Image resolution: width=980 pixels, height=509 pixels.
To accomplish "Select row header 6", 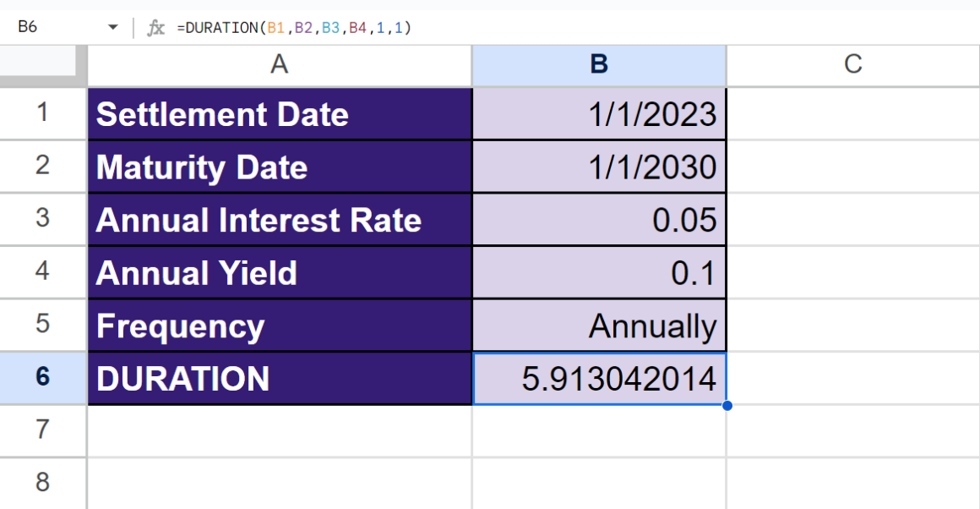I will click(x=42, y=379).
